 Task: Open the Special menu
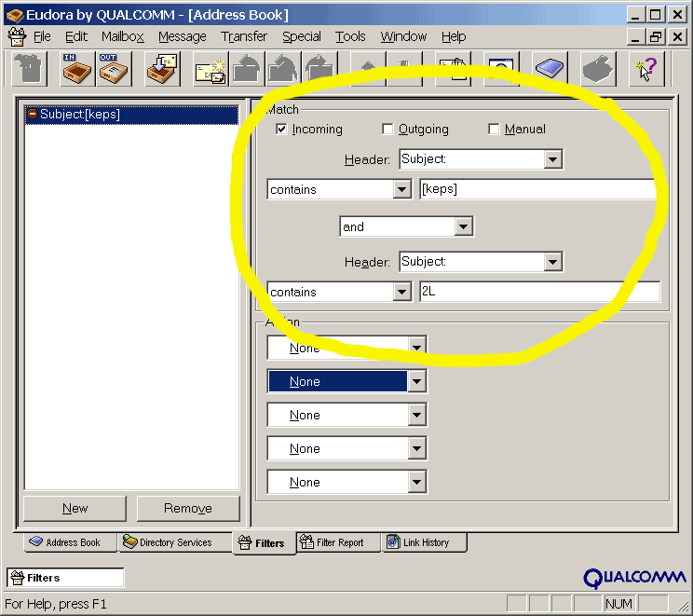click(x=302, y=36)
